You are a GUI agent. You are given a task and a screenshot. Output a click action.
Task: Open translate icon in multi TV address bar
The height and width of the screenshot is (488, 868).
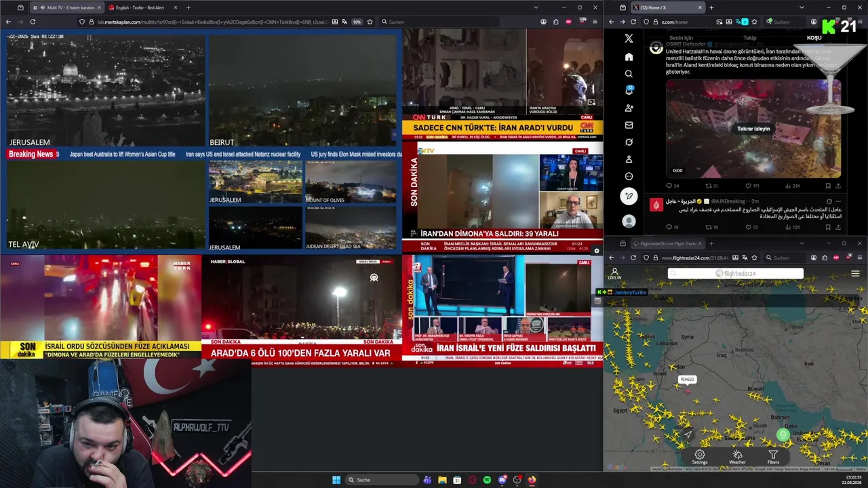[344, 22]
